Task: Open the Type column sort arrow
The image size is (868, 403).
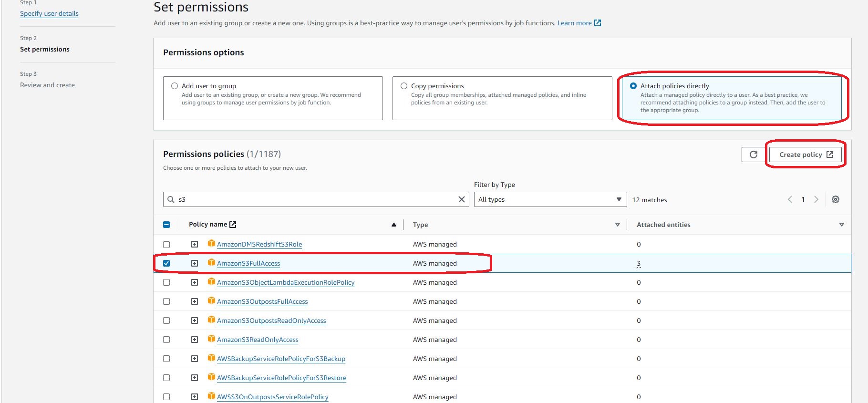Action: (x=618, y=225)
